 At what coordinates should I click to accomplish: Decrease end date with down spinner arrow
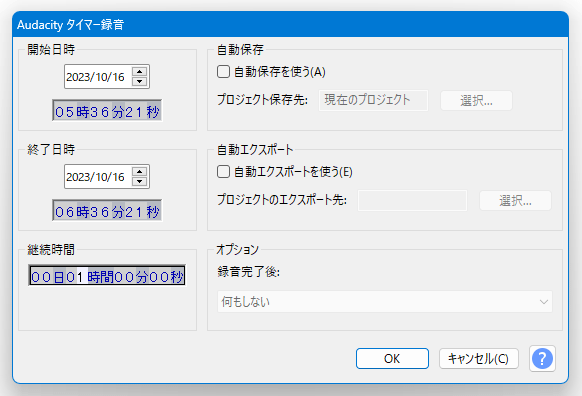click(140, 181)
